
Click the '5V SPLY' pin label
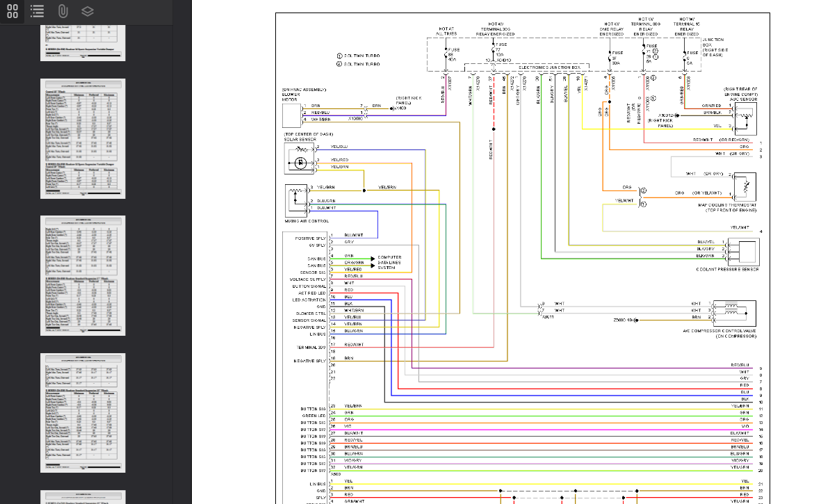(x=317, y=245)
